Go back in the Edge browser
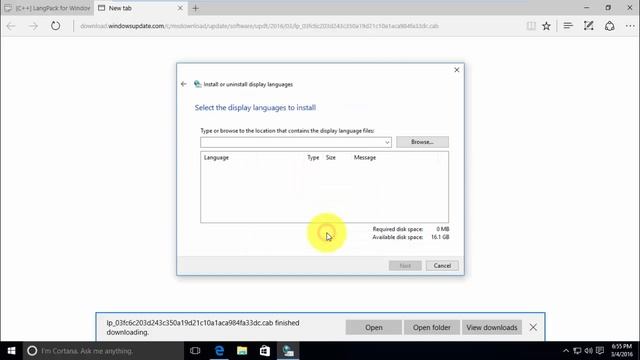The image size is (640, 360). (11, 26)
